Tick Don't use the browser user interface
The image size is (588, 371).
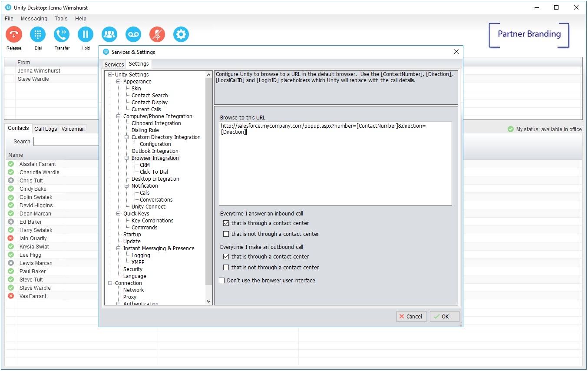point(221,280)
